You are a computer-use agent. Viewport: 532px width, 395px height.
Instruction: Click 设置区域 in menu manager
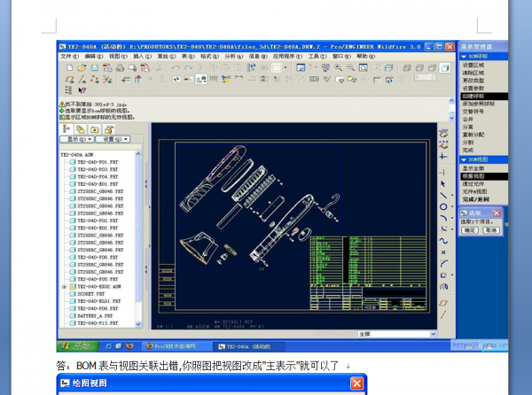[473, 65]
